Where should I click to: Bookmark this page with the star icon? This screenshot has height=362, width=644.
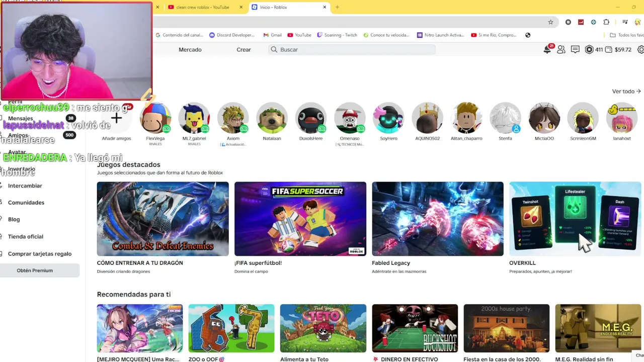(x=550, y=22)
